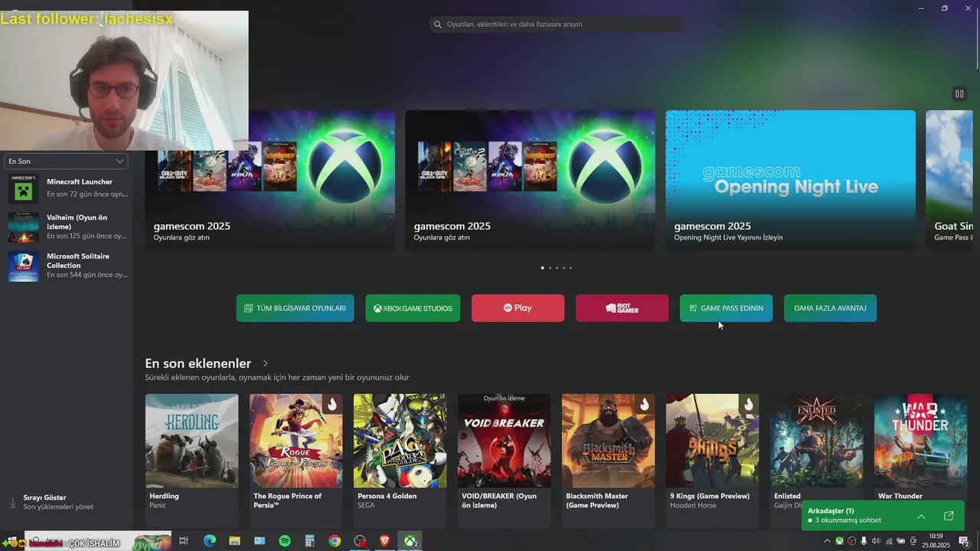
Task: Open 'En son eklenenler' section heading
Action: tap(198, 364)
